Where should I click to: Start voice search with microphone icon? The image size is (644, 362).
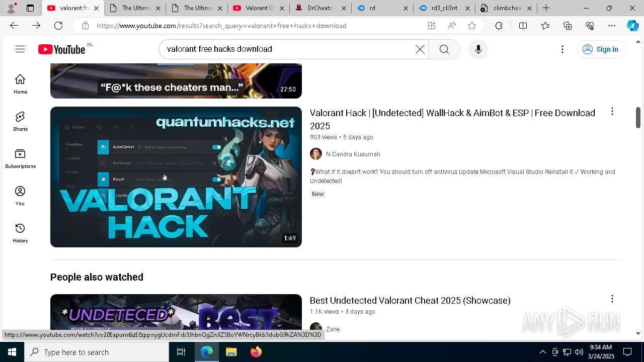coord(478,49)
